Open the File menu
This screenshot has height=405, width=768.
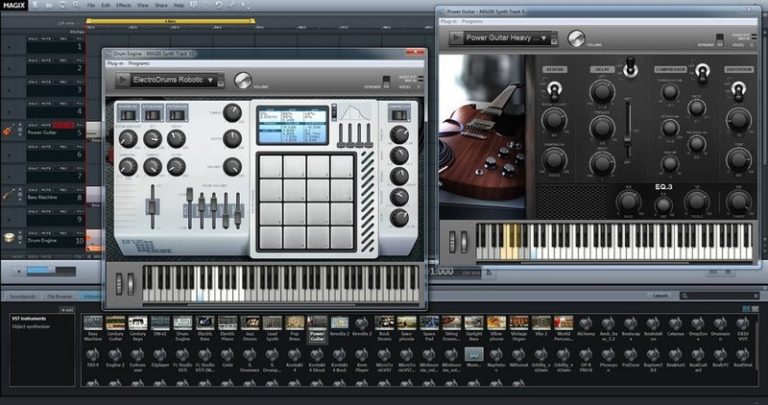(91, 5)
